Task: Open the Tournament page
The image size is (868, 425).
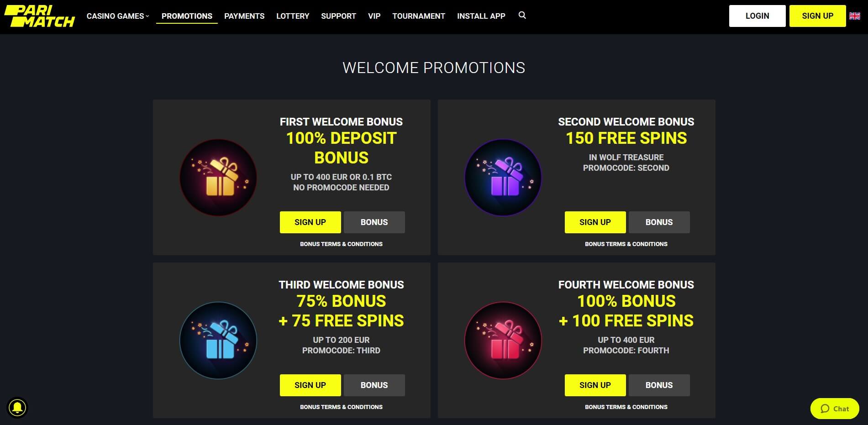Action: coord(418,16)
